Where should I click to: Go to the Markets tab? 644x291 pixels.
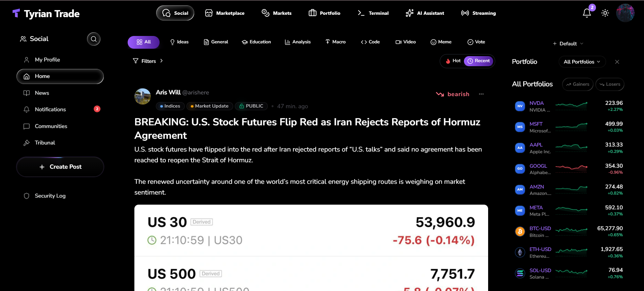[276, 13]
